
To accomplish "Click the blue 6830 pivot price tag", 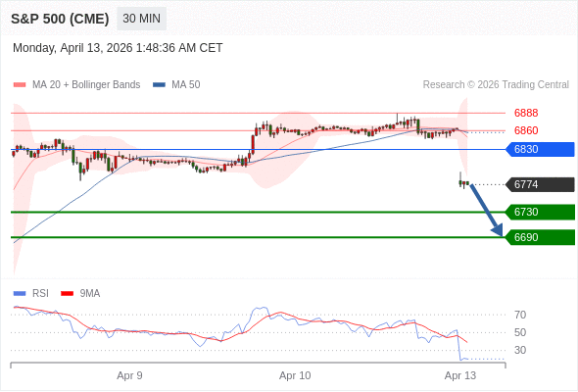I will tap(540, 149).
